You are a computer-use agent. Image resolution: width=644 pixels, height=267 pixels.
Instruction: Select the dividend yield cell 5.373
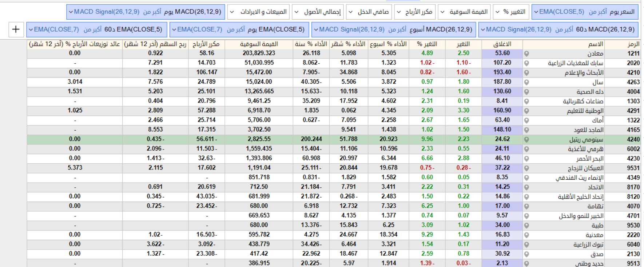[x=75, y=168]
